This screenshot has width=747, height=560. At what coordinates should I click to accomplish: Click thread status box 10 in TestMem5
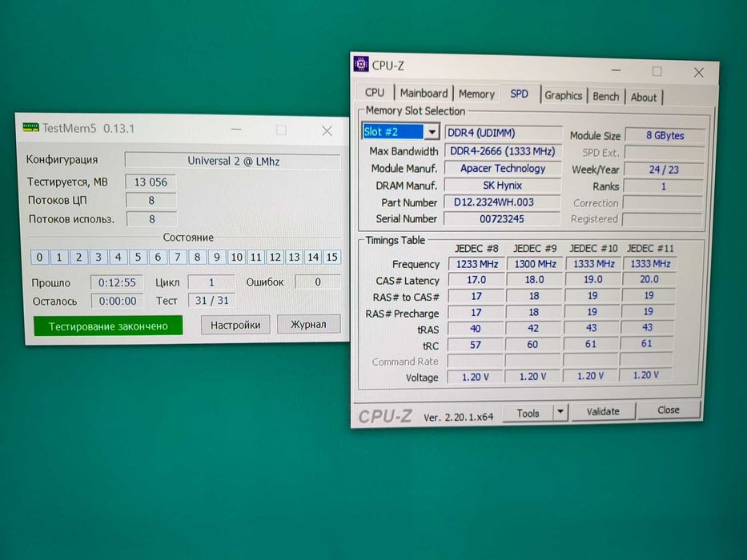coord(236,257)
